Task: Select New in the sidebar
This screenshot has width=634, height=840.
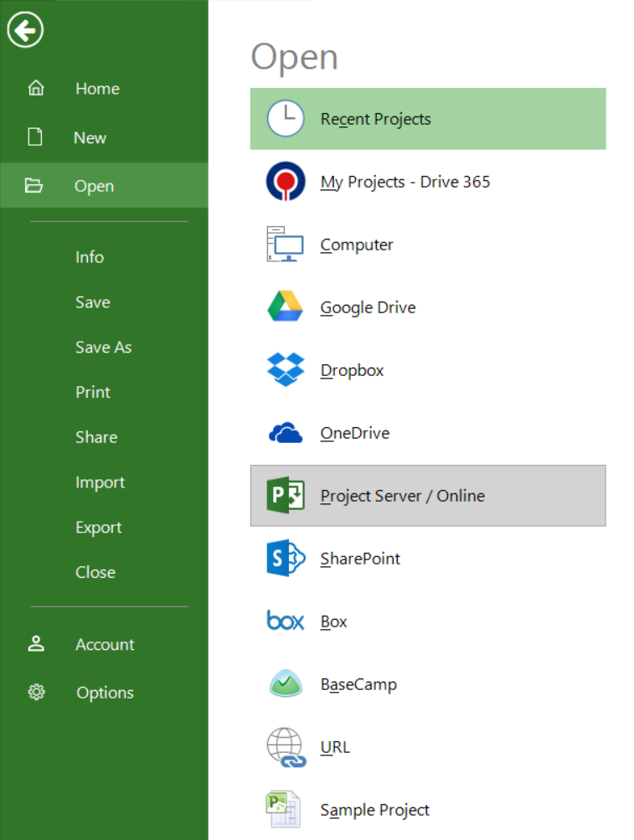Action: [90, 137]
